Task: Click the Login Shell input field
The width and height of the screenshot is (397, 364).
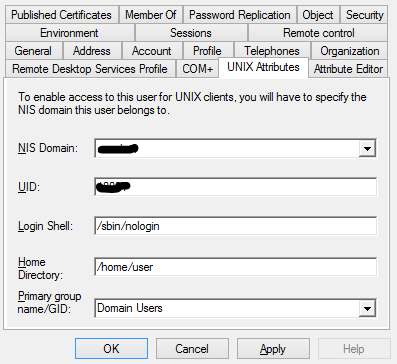Action: point(236,226)
